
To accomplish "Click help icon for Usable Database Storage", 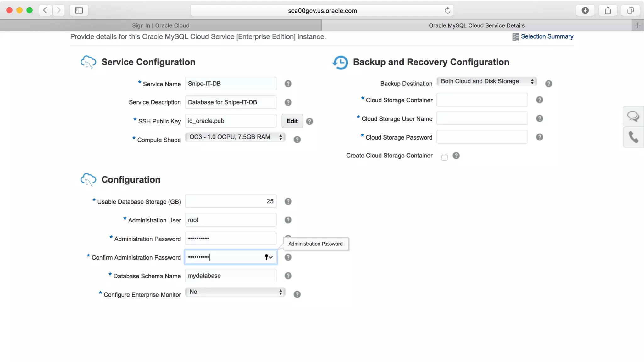I will tap(288, 201).
